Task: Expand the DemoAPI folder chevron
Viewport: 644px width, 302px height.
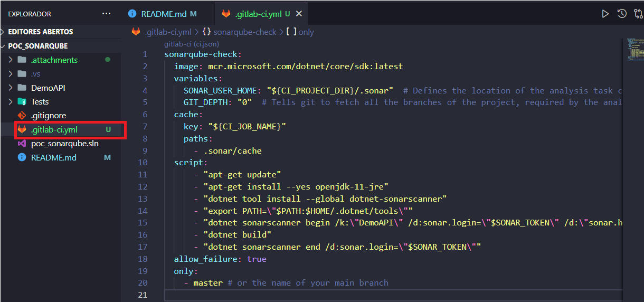Action: click(11, 88)
